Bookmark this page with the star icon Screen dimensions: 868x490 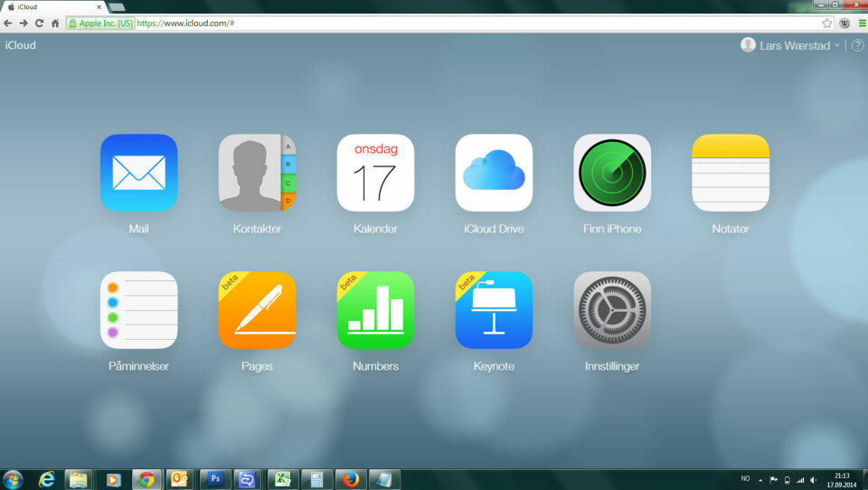(x=827, y=24)
